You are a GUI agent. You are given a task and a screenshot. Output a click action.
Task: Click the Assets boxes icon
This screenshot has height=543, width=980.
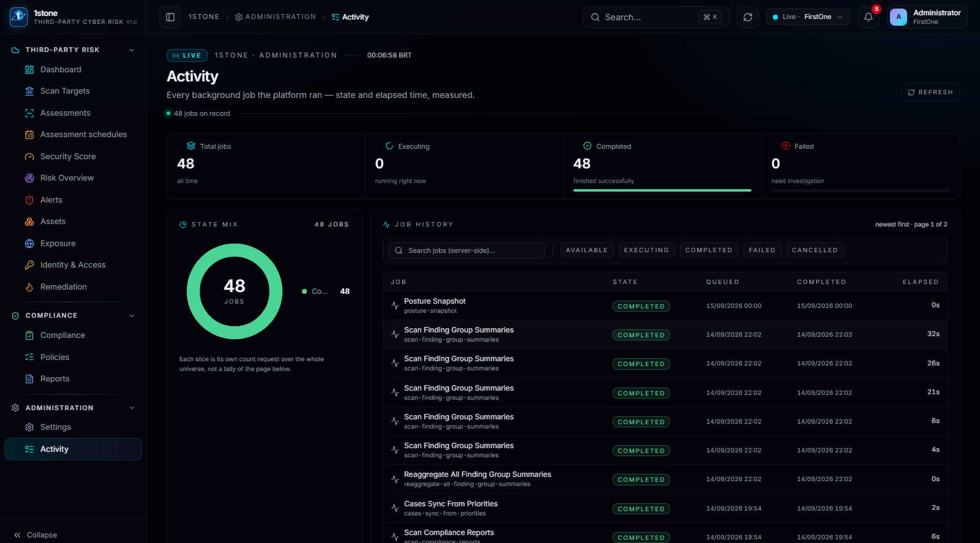pyautogui.click(x=29, y=222)
